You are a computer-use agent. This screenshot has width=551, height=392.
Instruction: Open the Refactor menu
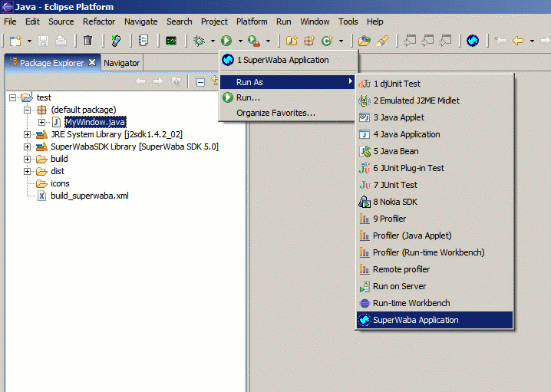(98, 21)
